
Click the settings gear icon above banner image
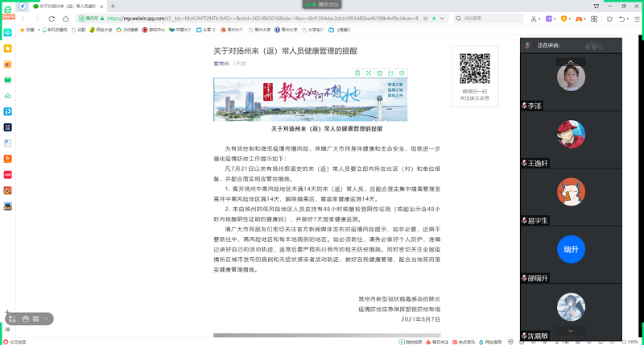tap(402, 73)
